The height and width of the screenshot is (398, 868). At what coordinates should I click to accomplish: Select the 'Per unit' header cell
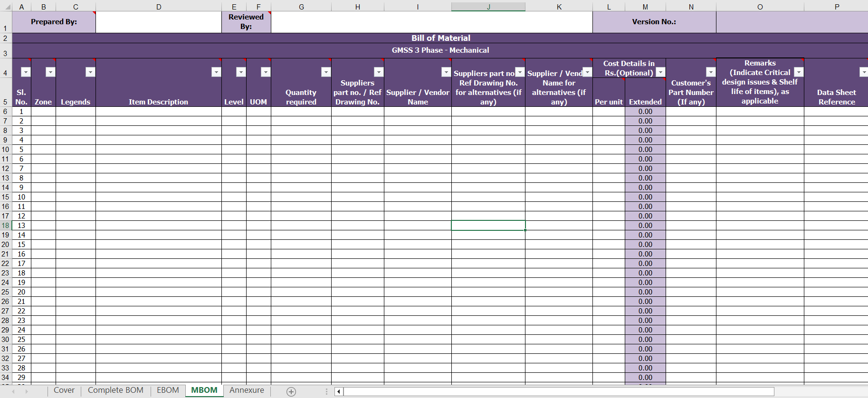pyautogui.click(x=609, y=92)
